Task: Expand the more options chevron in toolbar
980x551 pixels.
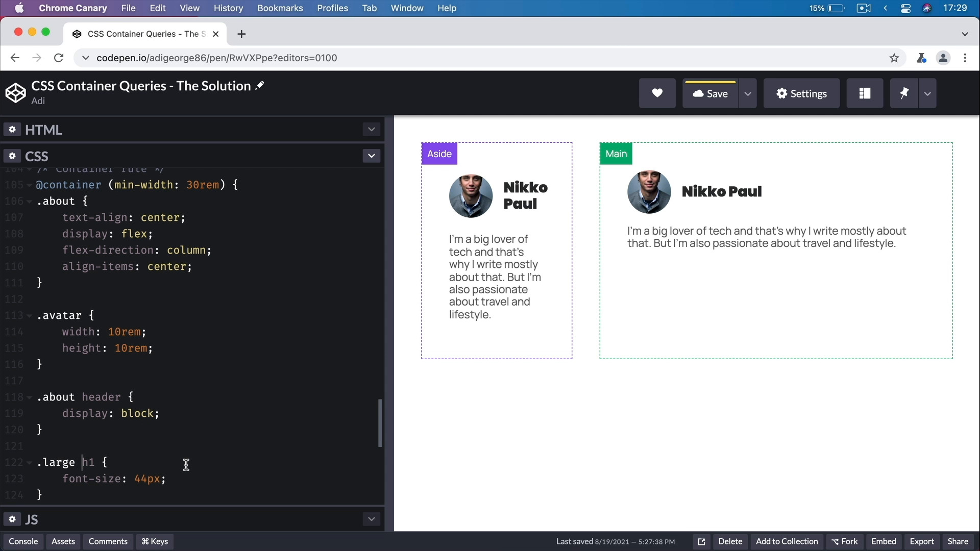Action: tap(928, 93)
